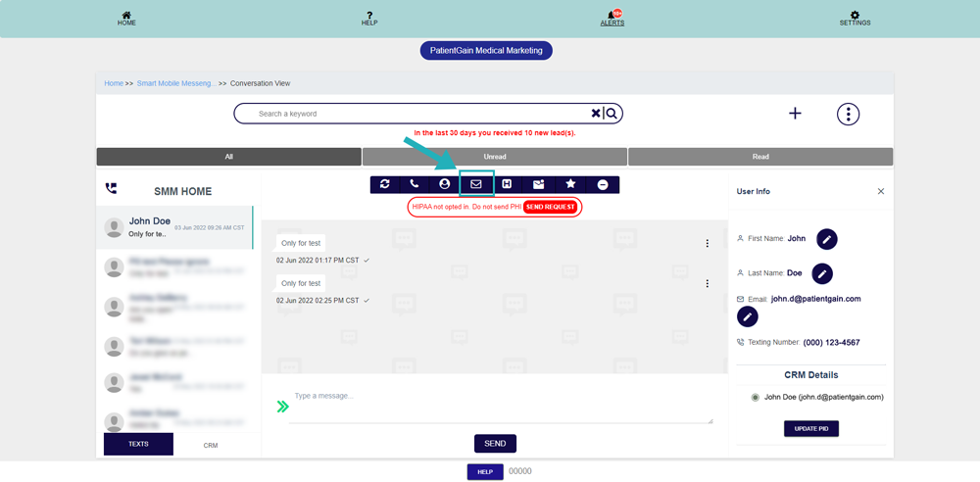The width and height of the screenshot is (980, 482).
Task: Click the refresh conversation icon
Action: click(385, 184)
